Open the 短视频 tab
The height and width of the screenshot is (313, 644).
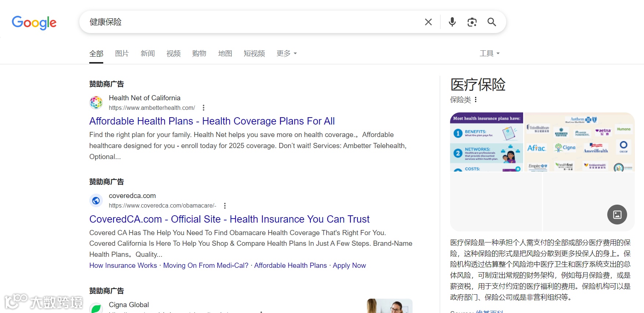coord(254,54)
